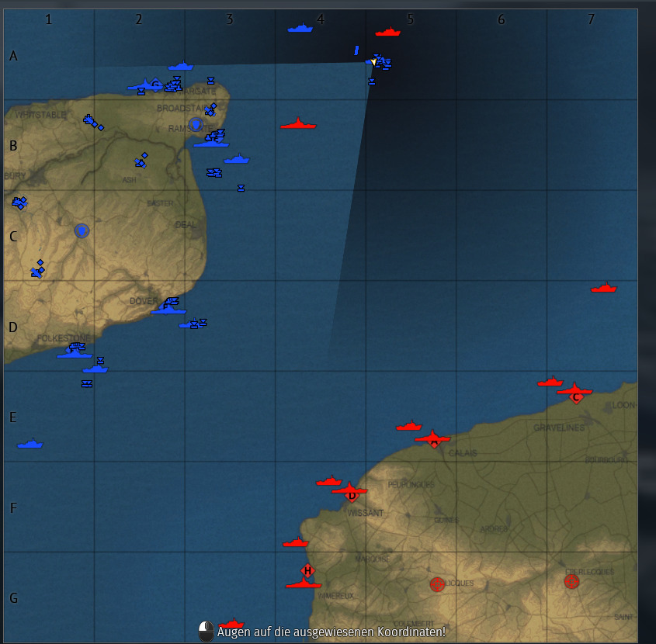Click blue aircraft group at Broadstairs
The image size is (656, 644).
[x=211, y=109]
